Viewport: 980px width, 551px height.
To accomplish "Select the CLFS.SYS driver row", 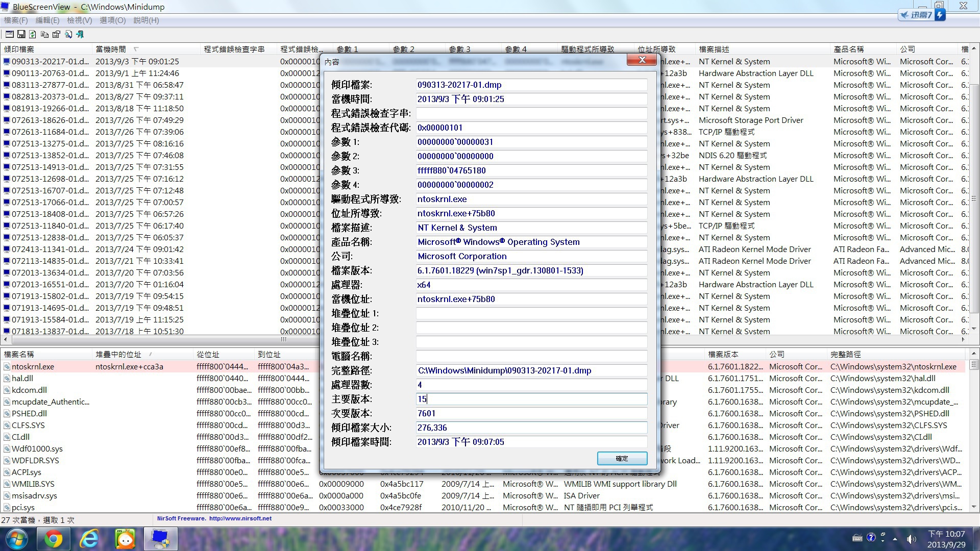I will 28,425.
